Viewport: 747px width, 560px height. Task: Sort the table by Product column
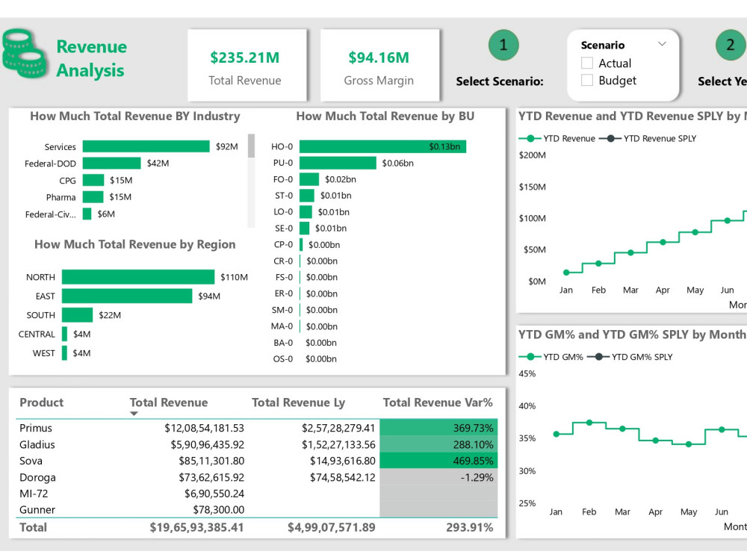point(41,402)
